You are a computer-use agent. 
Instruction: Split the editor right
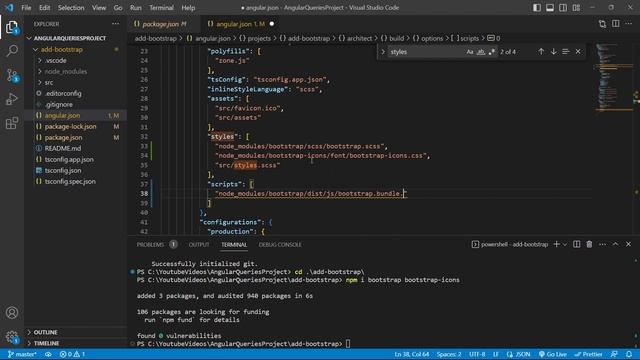(616, 24)
